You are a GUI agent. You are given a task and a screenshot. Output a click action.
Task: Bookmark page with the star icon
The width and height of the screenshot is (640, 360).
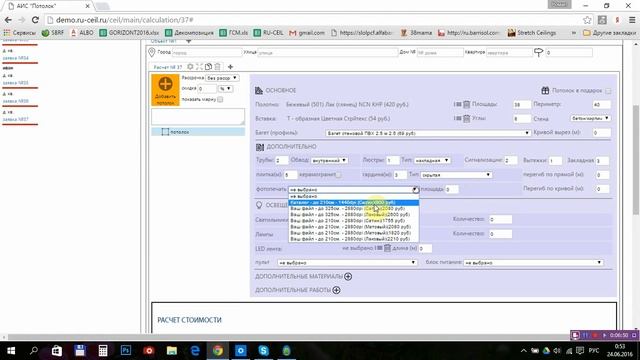point(587,20)
